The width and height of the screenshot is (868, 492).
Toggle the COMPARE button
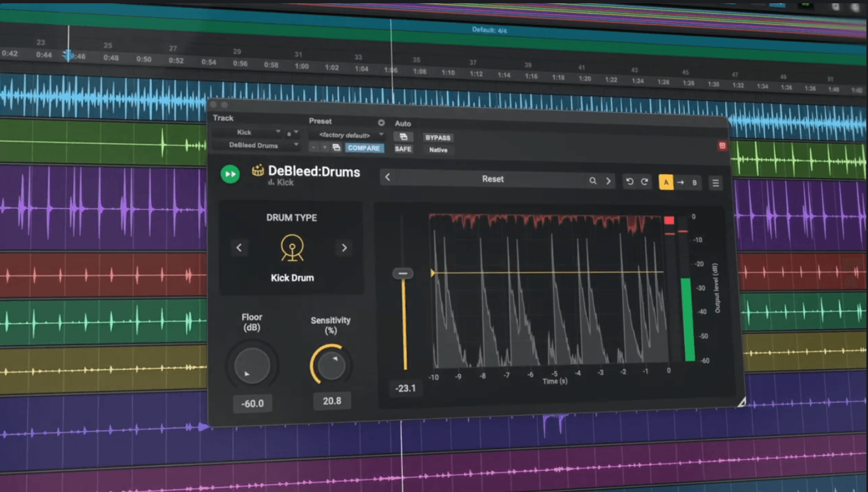tap(364, 148)
